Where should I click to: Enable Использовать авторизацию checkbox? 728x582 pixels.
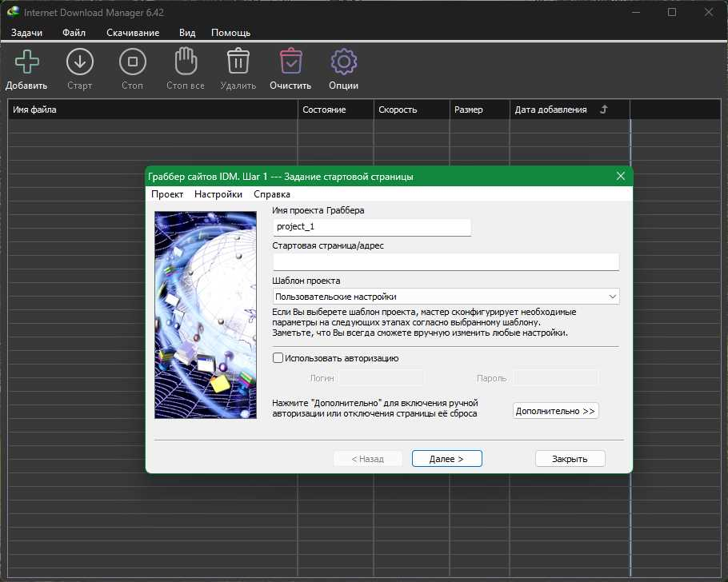click(x=278, y=358)
